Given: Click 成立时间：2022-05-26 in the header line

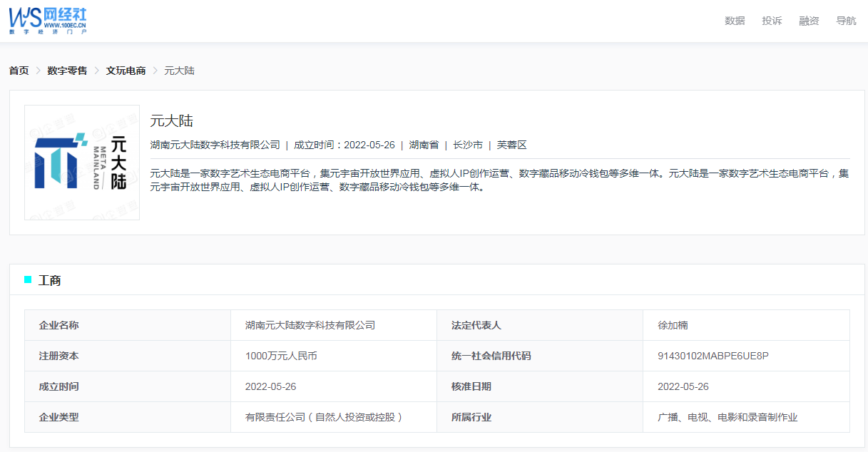Looking at the screenshot, I should click(x=344, y=145).
